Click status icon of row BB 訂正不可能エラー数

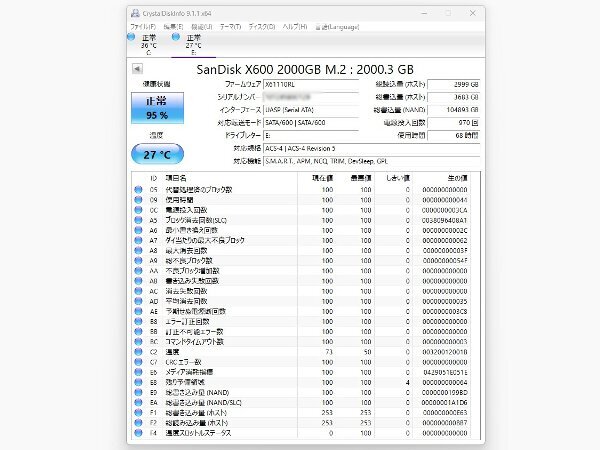point(138,331)
